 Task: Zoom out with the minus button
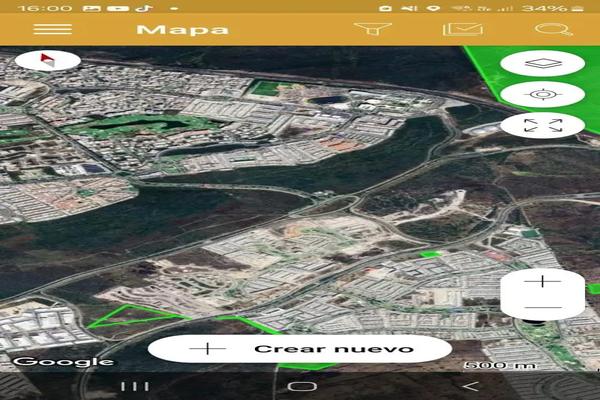point(542,307)
